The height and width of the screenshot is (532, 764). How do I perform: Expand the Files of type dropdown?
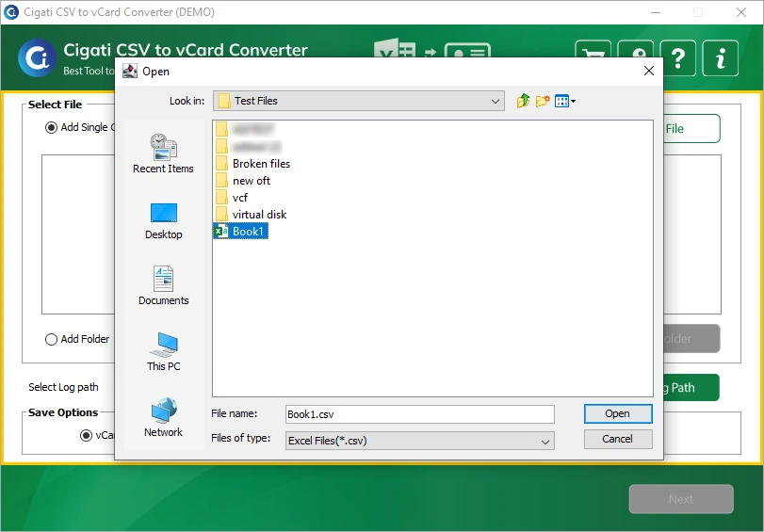point(545,442)
